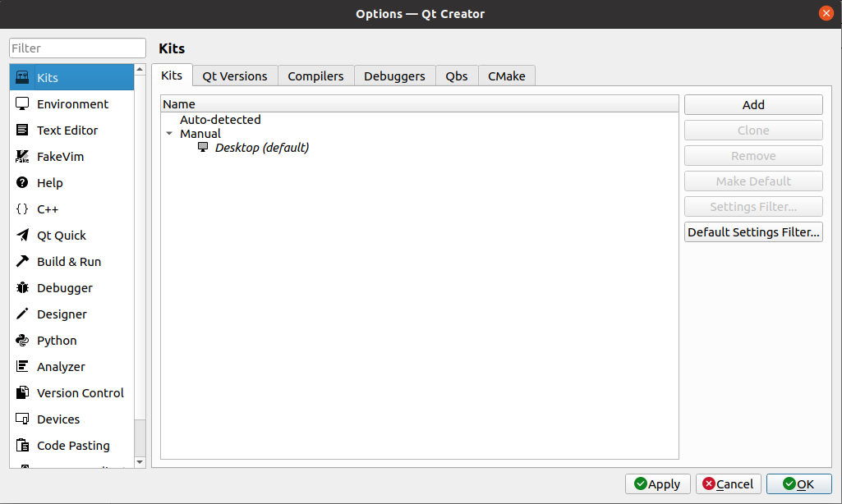Collapse the Manual kits tree node
The image size is (842, 504).
pos(169,133)
